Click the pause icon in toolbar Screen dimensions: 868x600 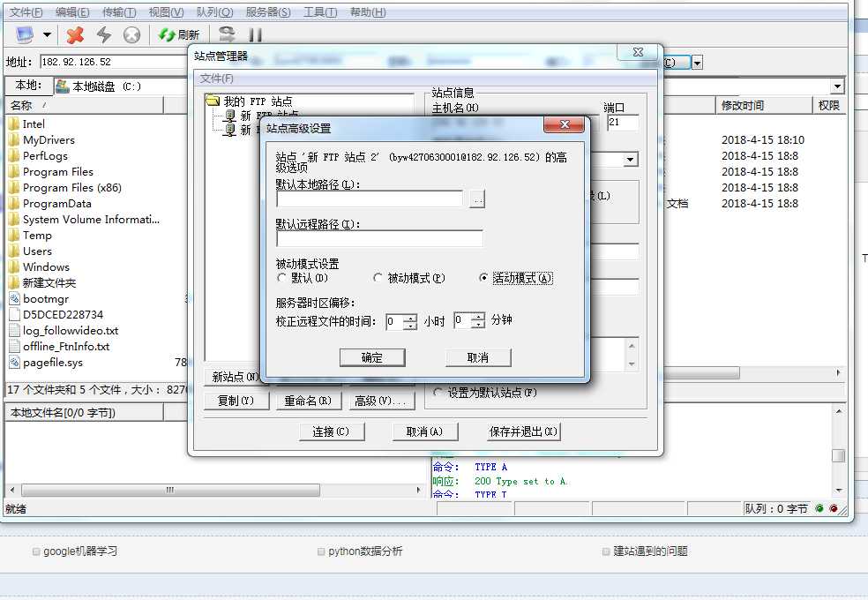(255, 35)
